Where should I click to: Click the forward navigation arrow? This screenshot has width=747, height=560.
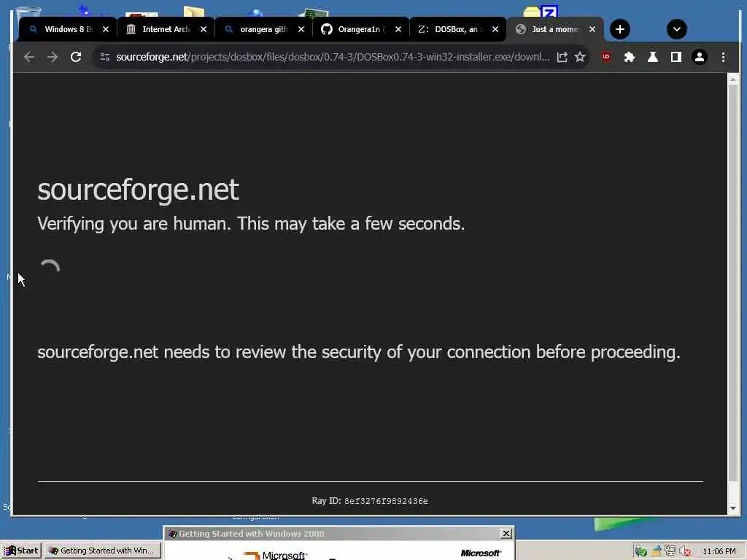pos(53,57)
